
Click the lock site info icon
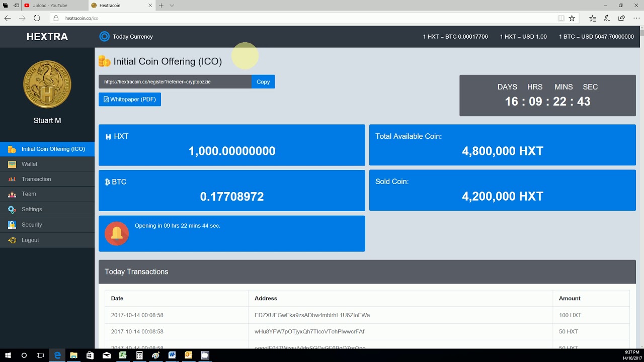[x=56, y=18]
